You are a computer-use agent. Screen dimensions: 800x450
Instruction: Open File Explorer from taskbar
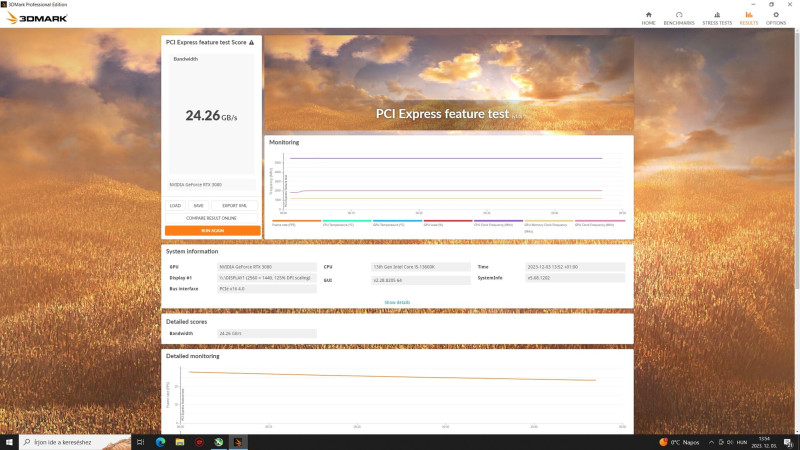pos(180,442)
